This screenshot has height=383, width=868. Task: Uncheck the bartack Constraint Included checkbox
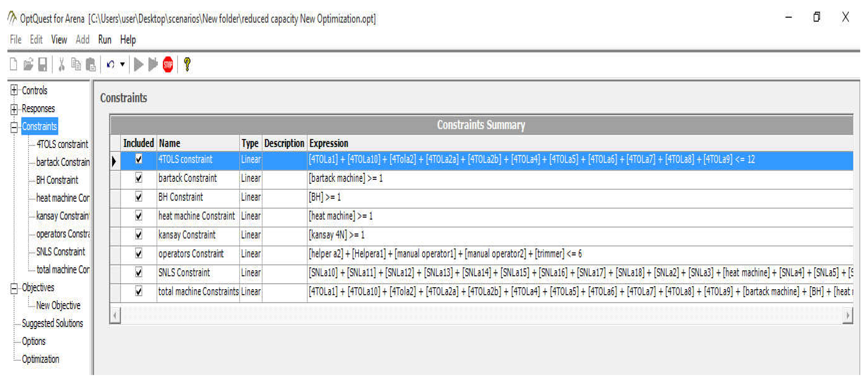pos(139,178)
